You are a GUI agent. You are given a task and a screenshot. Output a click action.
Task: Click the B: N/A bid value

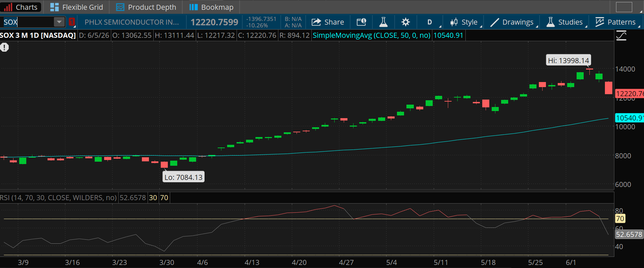(293, 19)
